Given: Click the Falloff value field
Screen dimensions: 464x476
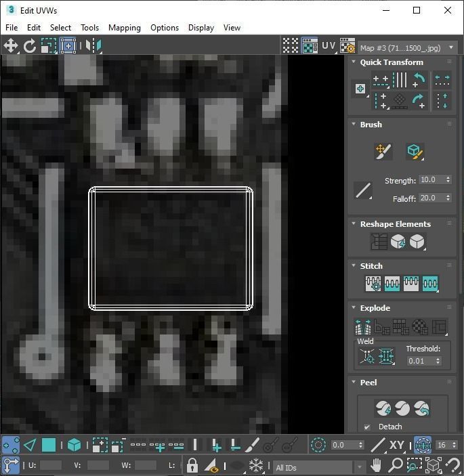Looking at the screenshot, I should tap(431, 198).
